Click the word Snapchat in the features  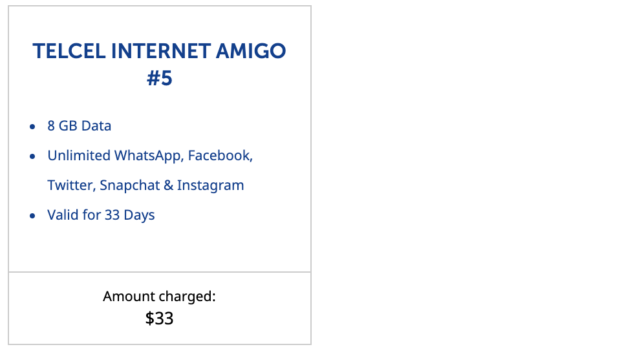129,185
